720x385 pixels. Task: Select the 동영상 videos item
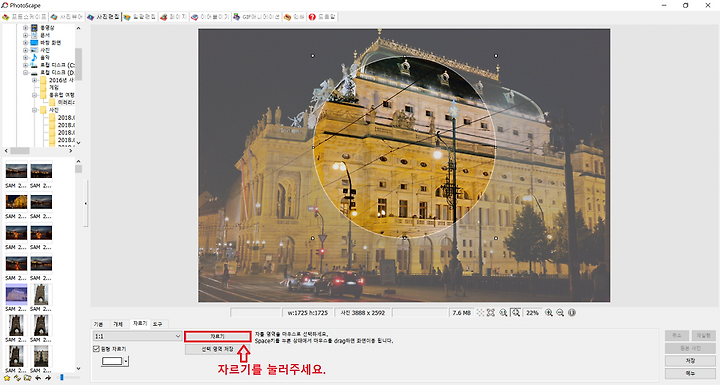(x=47, y=28)
